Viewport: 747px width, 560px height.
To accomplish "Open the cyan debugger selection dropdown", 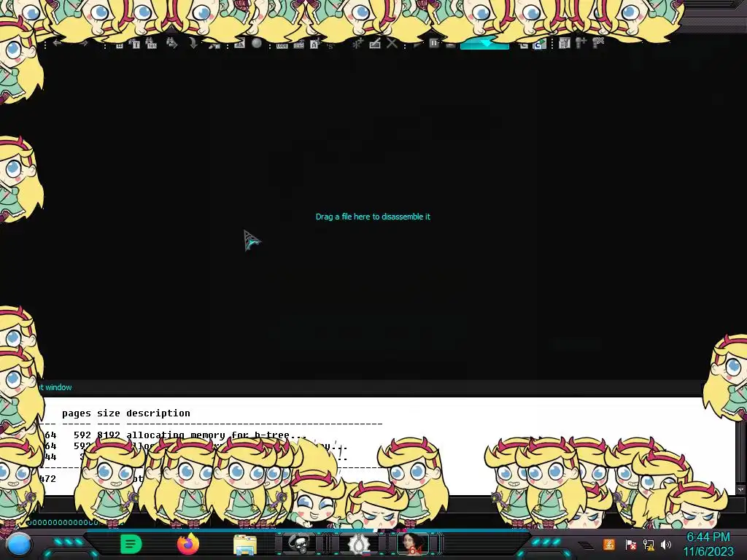I will tap(484, 44).
